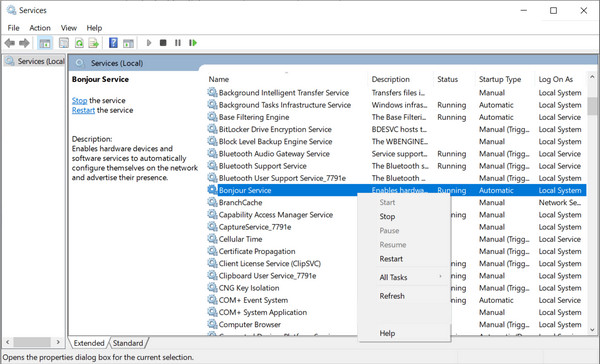
Task: Toggle Show/Hide Console Tree toolbar icon
Action: 45,43
